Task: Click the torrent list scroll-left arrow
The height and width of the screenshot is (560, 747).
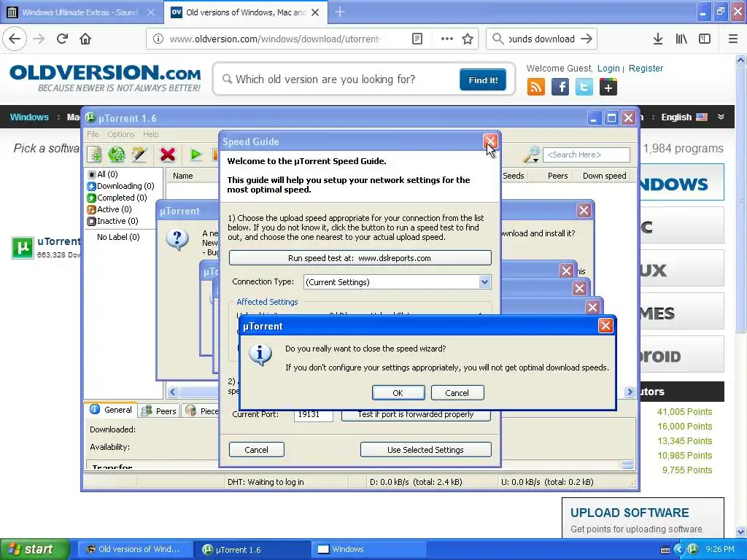Action: click(172, 392)
